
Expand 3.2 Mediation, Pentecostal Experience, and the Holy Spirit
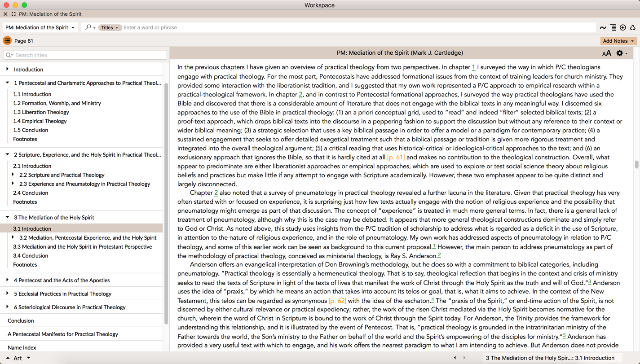[x=13, y=237]
